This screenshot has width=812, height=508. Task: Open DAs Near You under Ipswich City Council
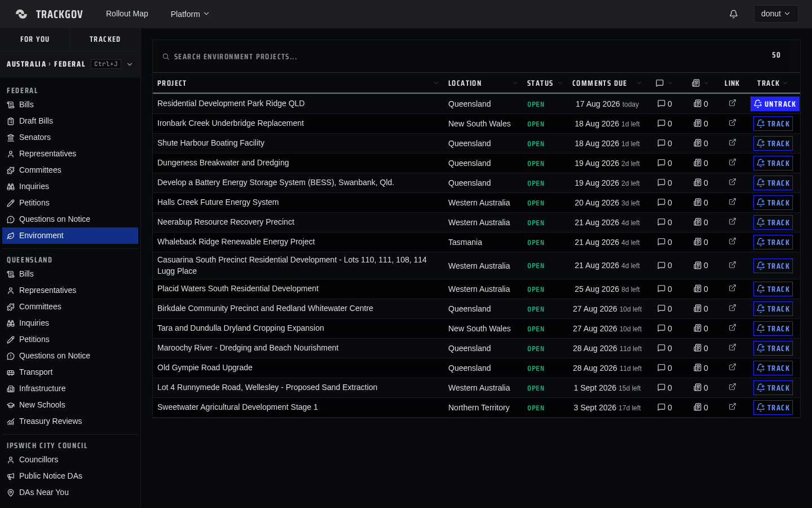pyautogui.click(x=70, y=493)
